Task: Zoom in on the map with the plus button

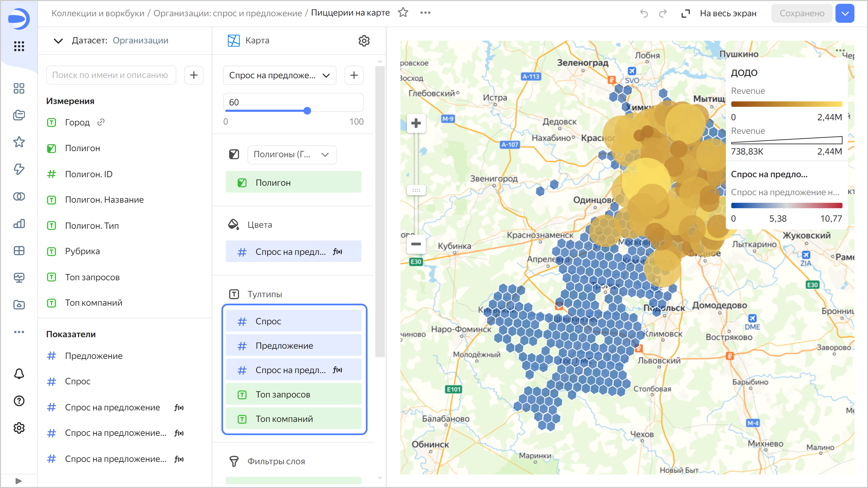Action: [416, 123]
